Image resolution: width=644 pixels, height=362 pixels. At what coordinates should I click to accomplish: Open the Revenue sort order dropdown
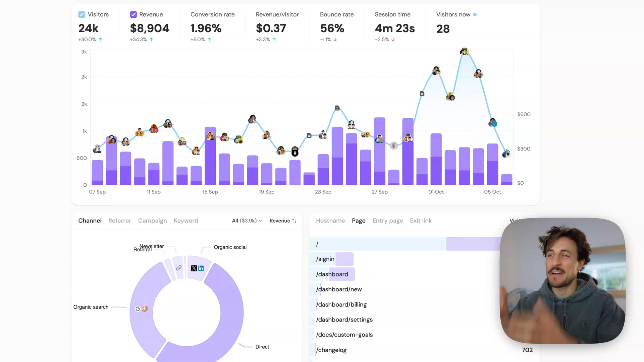pyautogui.click(x=283, y=221)
